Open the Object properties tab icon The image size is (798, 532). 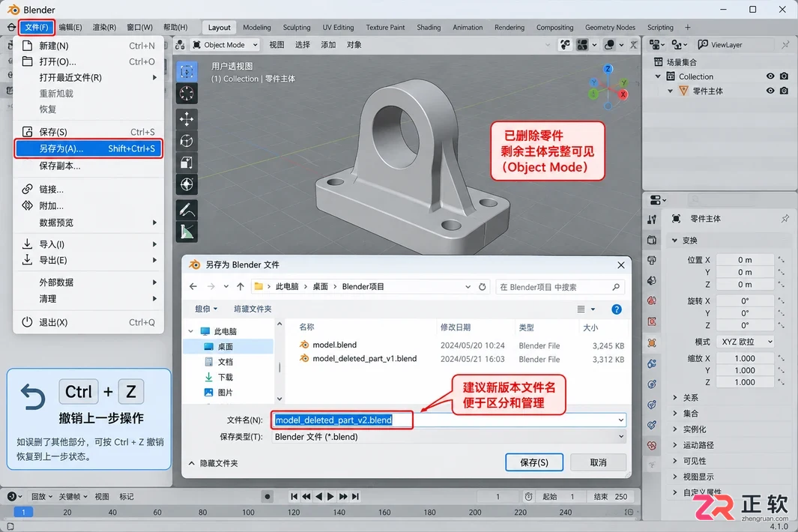[652, 342]
